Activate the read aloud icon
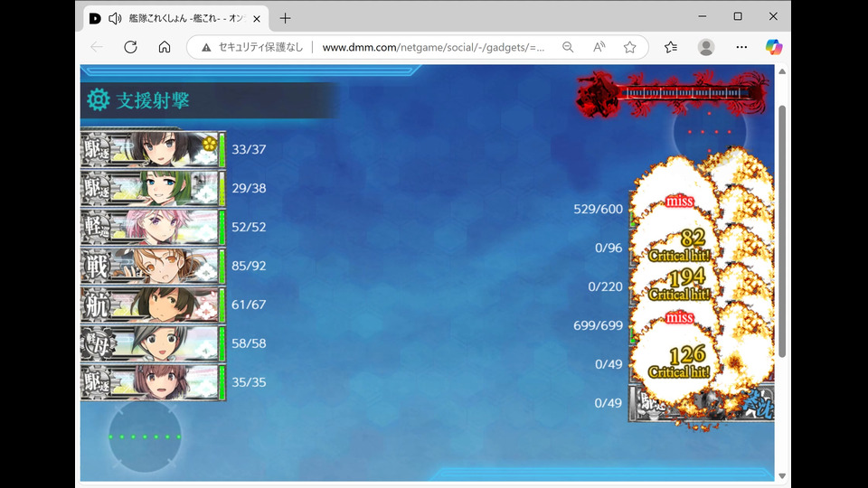 (599, 47)
